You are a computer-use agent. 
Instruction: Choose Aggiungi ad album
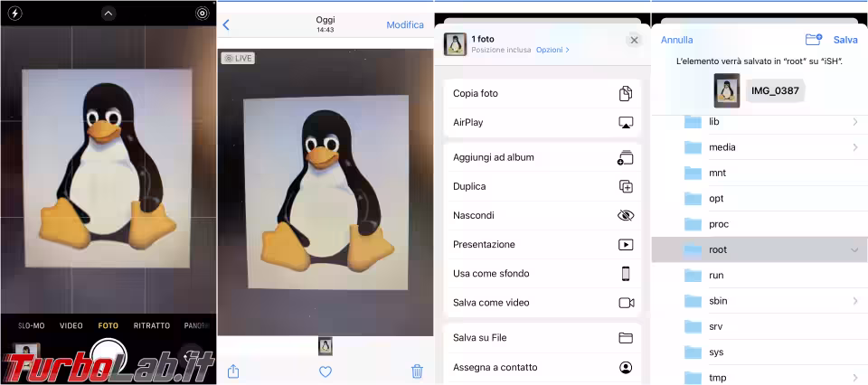point(542,157)
